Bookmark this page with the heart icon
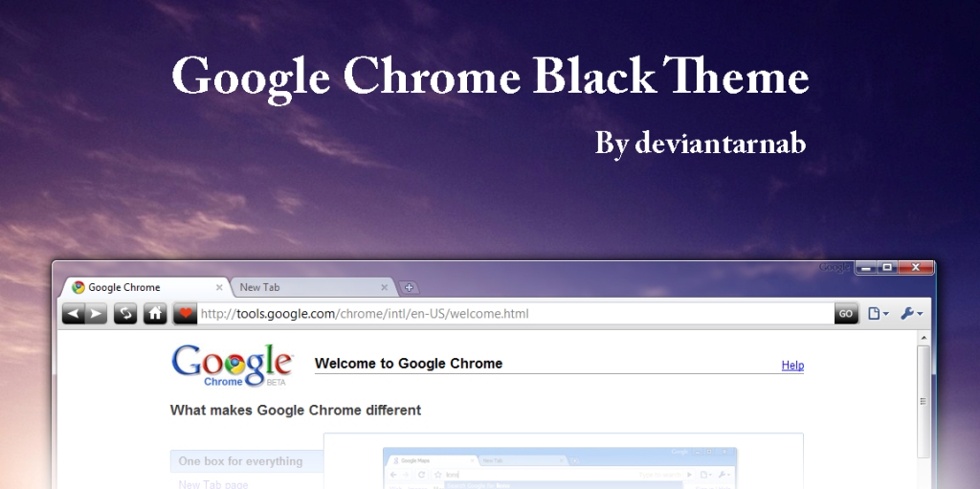This screenshot has height=489, width=980. (x=185, y=313)
